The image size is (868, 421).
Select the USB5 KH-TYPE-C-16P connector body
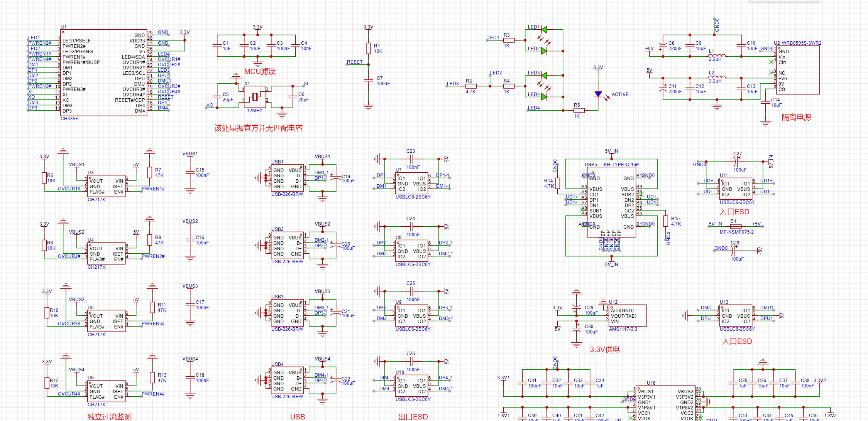click(x=612, y=202)
